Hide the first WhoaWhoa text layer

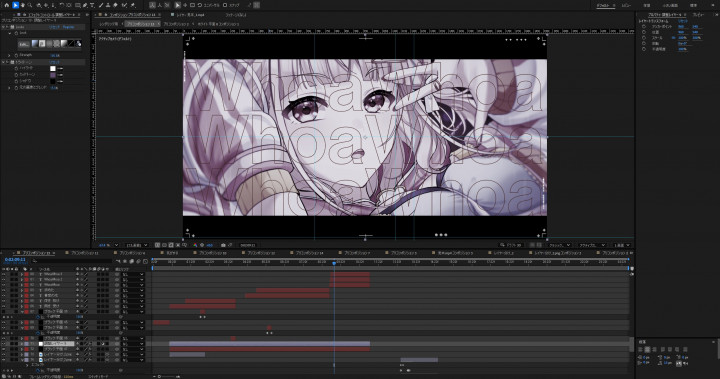point(4,274)
